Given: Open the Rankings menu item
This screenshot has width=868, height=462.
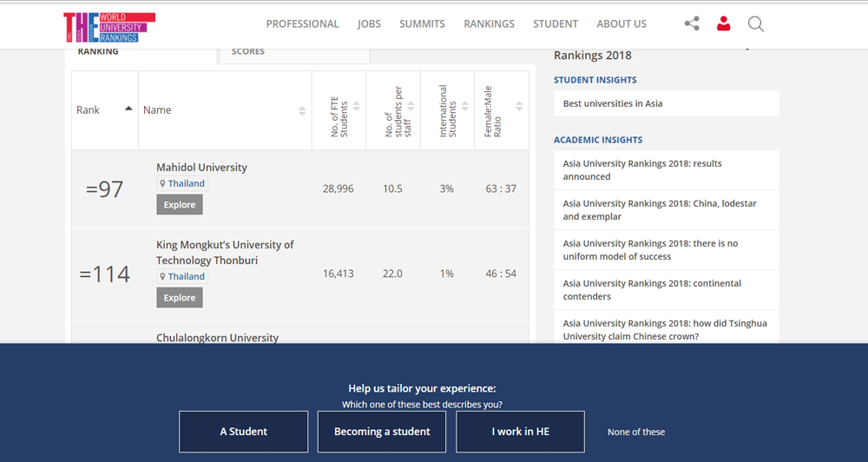Looking at the screenshot, I should click(x=489, y=24).
